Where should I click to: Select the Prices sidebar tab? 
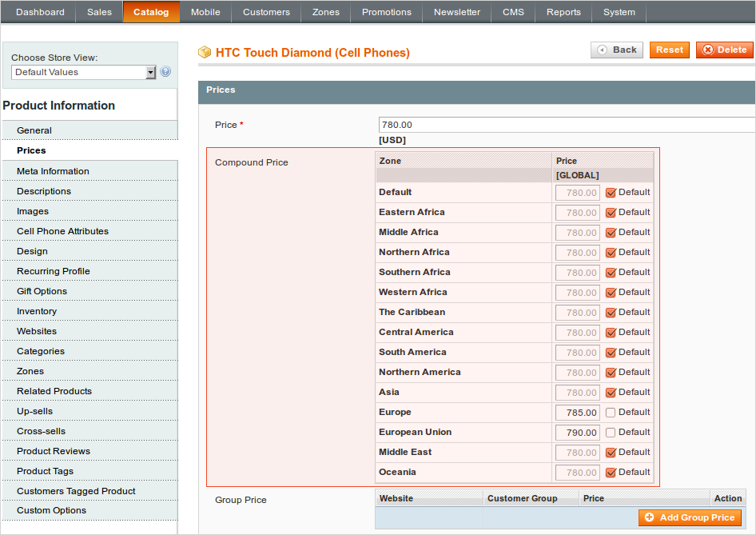pyautogui.click(x=90, y=150)
